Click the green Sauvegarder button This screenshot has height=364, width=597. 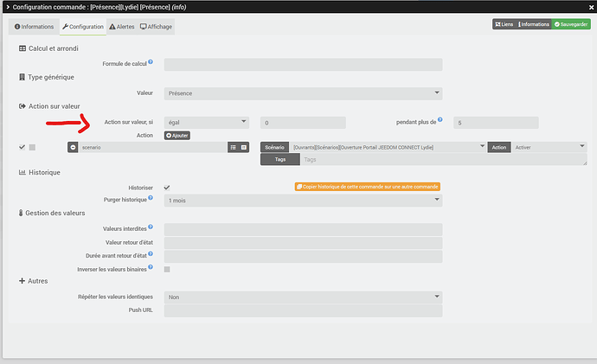click(572, 24)
